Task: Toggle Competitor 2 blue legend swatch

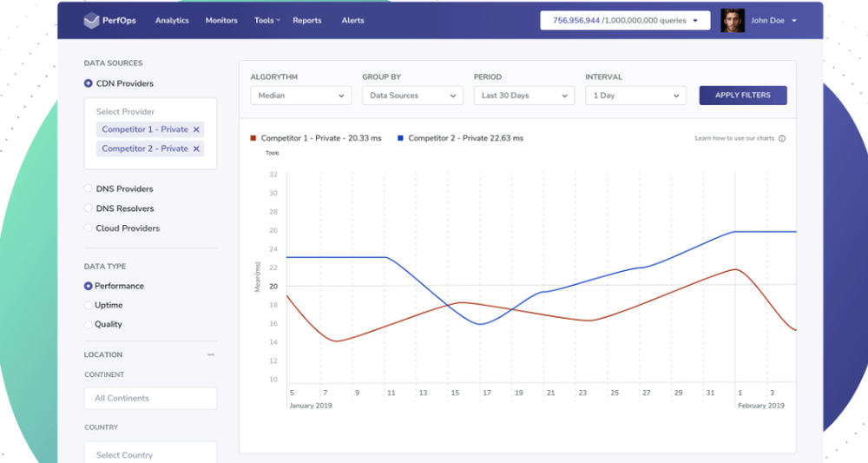Action: [400, 138]
